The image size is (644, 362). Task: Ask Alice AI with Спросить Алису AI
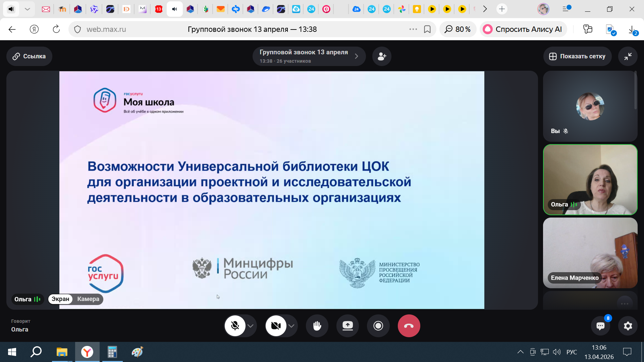pyautogui.click(x=523, y=29)
